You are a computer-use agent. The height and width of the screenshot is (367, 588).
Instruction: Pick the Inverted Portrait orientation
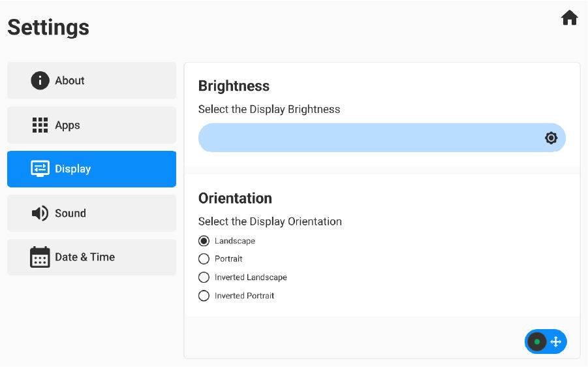tap(204, 296)
